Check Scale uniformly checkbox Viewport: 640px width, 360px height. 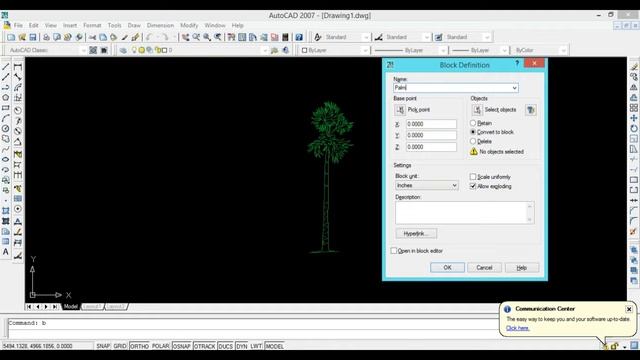click(473, 177)
